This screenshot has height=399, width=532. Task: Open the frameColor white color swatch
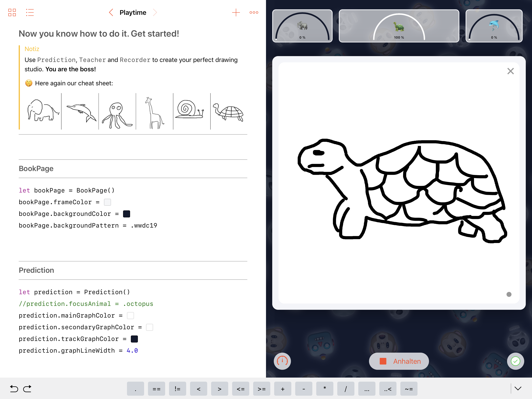click(107, 202)
